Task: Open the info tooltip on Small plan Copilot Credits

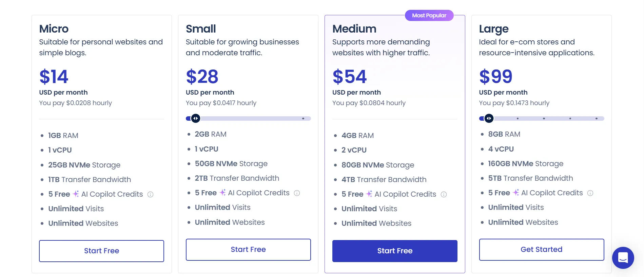Action: (297, 193)
